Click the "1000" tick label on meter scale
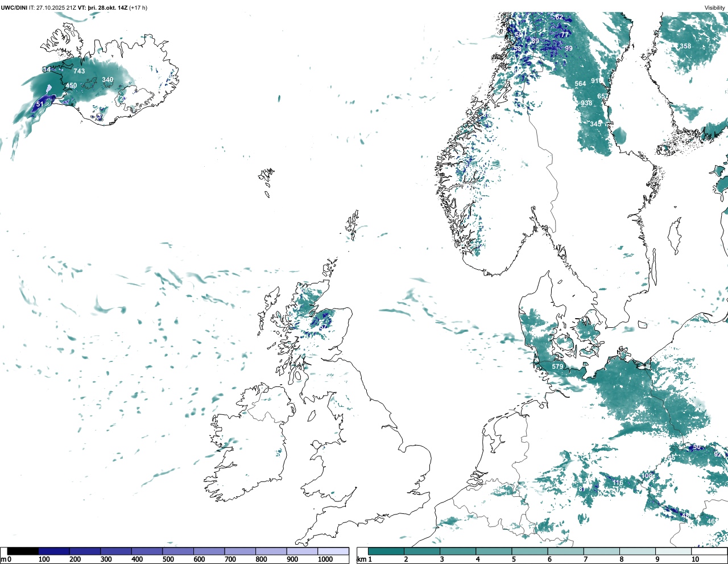This screenshot has height=564, width=728. 325,559
